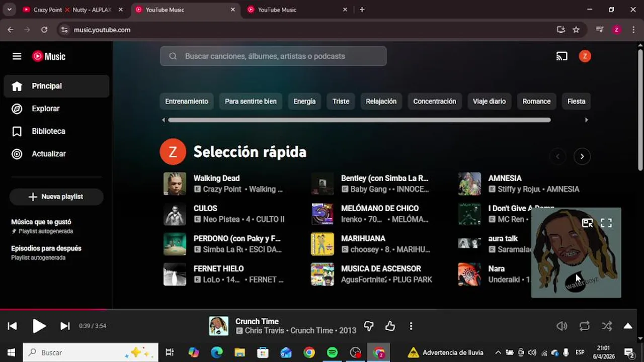Open MUSICA DE ASCENSOR thumbnail
Image resolution: width=644 pixels, height=362 pixels.
coord(322,274)
